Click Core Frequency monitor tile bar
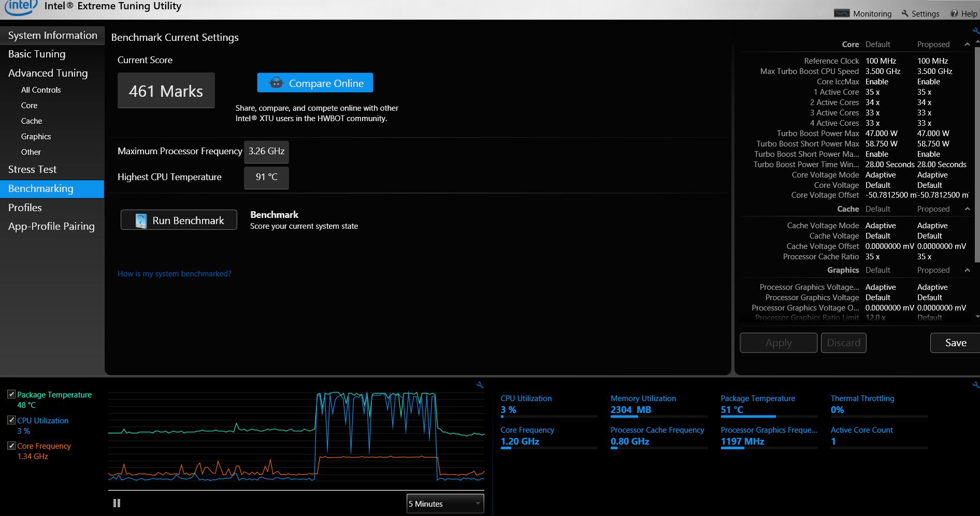The image size is (980, 516). click(x=549, y=448)
